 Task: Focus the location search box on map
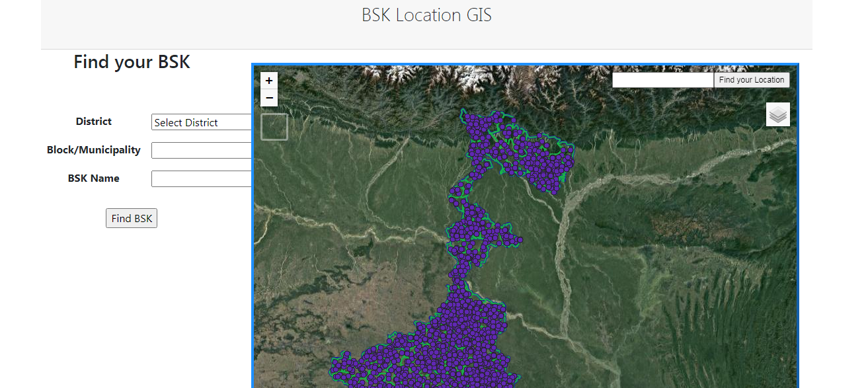coord(663,80)
